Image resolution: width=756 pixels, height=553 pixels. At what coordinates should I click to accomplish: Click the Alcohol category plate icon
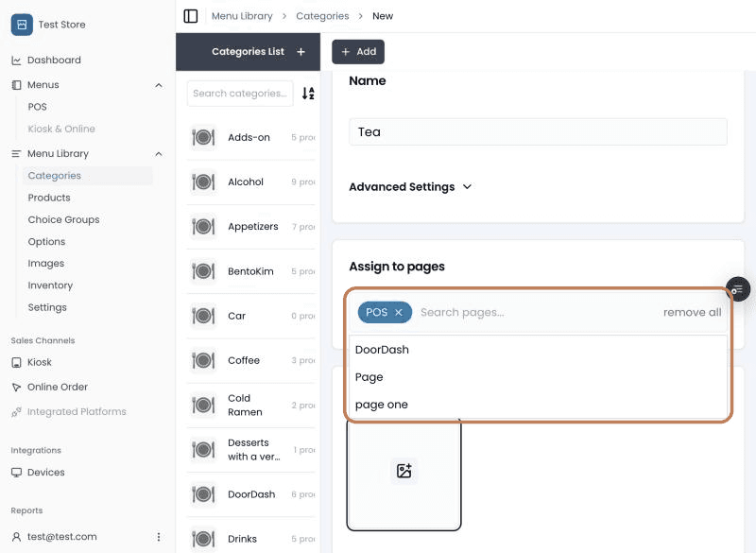[203, 181]
